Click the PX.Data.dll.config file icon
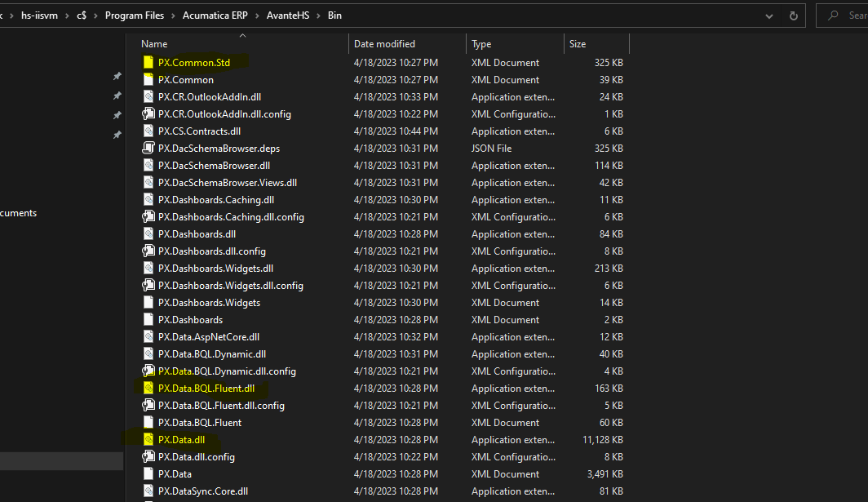The image size is (868, 502). [x=148, y=457]
